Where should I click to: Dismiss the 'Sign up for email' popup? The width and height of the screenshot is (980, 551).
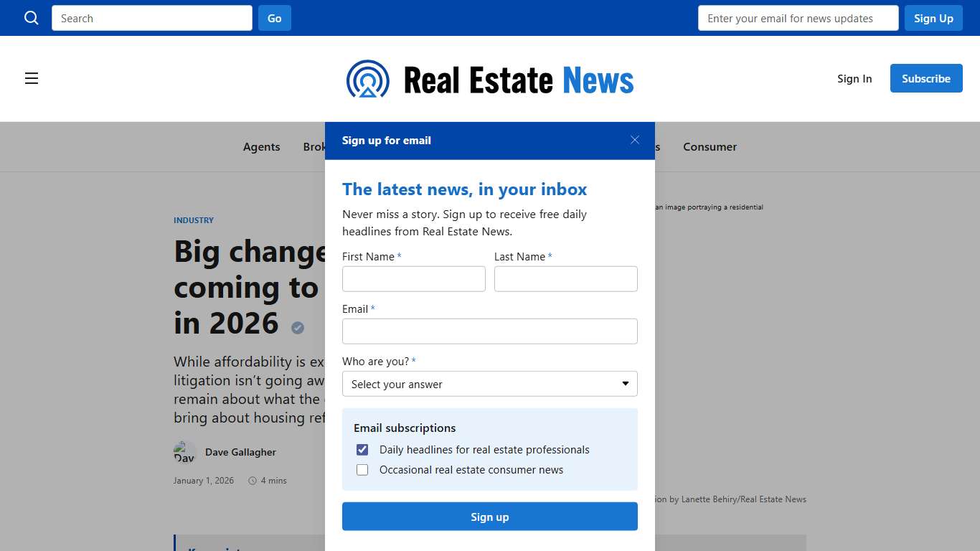634,140
